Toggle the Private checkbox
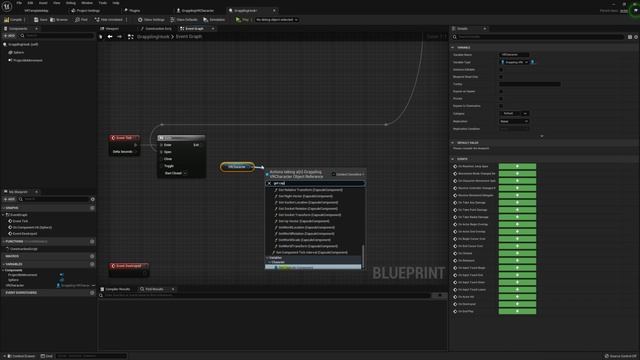Viewport: 640px width, 360px height. pos(501,98)
